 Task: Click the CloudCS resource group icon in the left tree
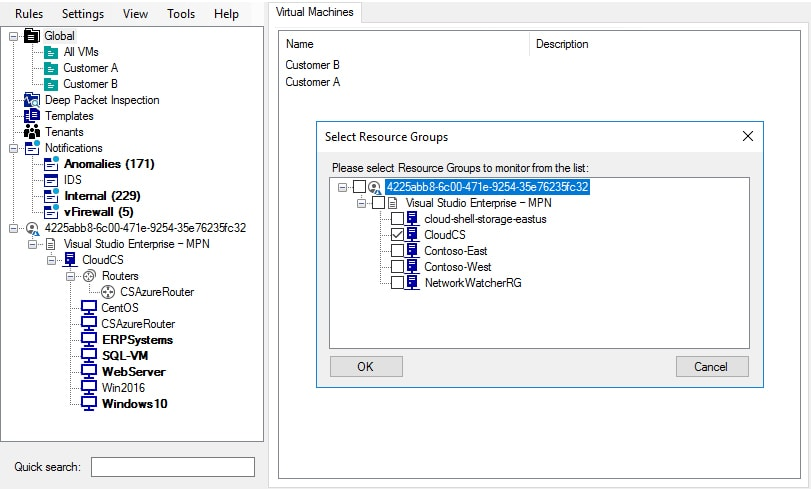[x=70, y=260]
